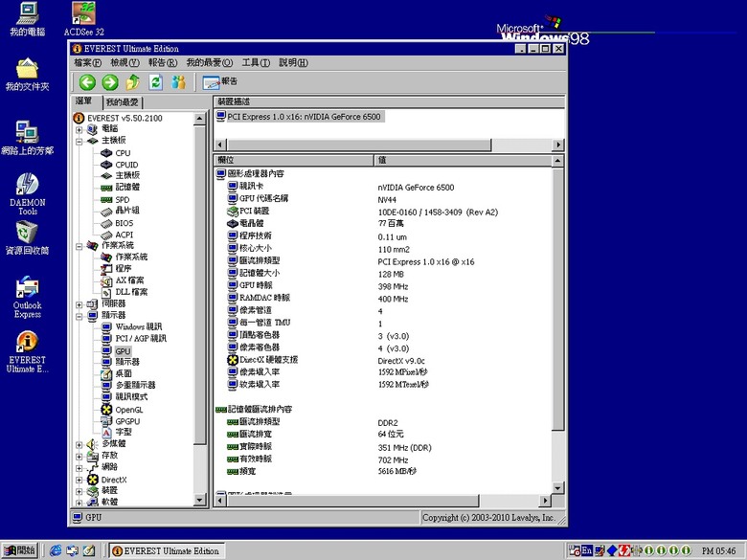Collapse the 作業系統 tree category
Viewport: 747px width, 560px height.
(x=79, y=246)
